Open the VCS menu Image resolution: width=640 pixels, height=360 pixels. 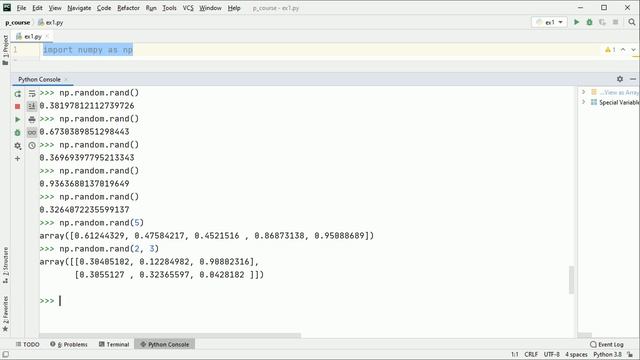tap(188, 8)
